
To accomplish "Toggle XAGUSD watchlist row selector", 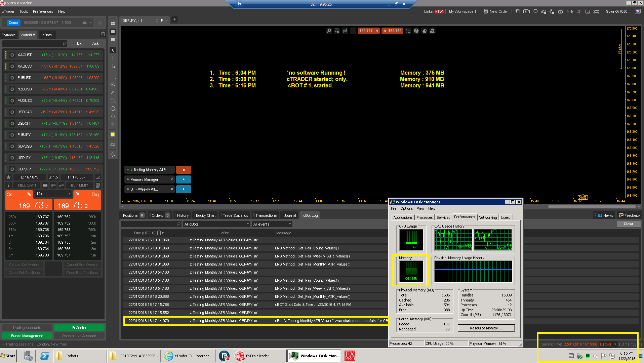I will 12,55.
